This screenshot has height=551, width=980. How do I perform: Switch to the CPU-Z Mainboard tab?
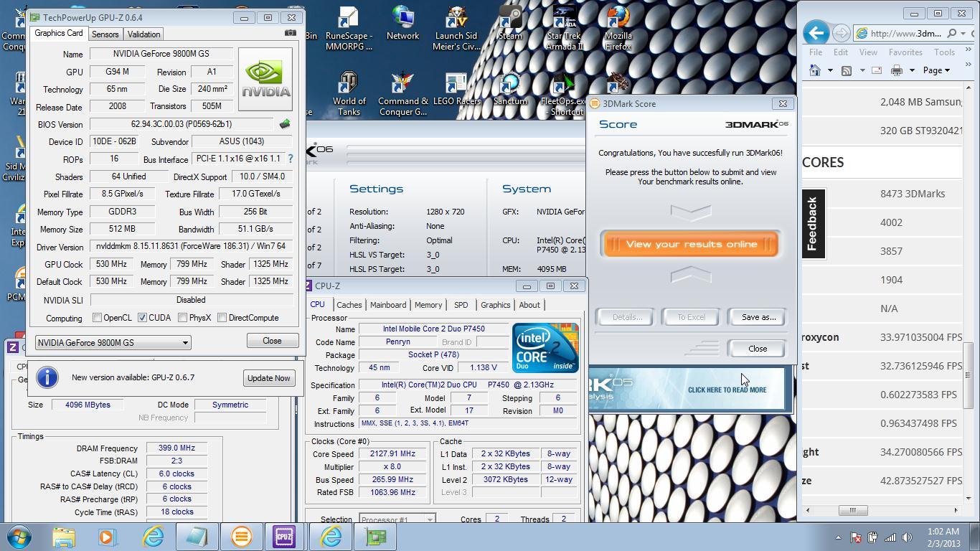coord(387,305)
